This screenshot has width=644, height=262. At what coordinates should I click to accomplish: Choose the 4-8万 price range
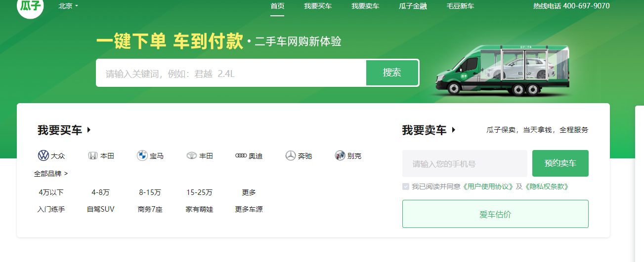(100, 192)
